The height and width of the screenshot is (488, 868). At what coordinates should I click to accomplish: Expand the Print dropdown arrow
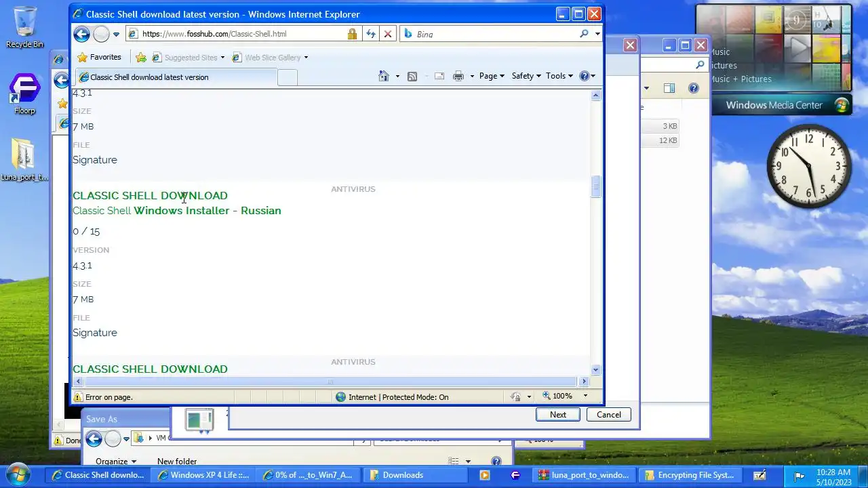[472, 76]
